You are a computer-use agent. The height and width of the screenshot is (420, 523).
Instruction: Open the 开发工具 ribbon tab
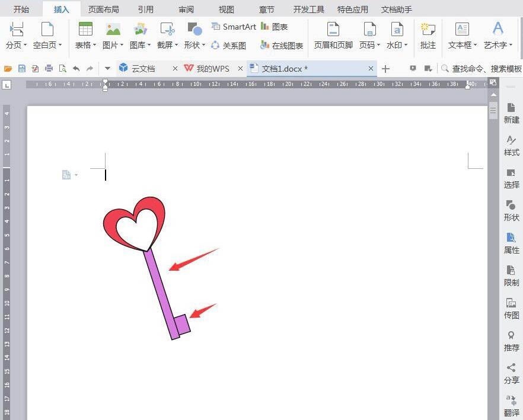tap(309, 9)
